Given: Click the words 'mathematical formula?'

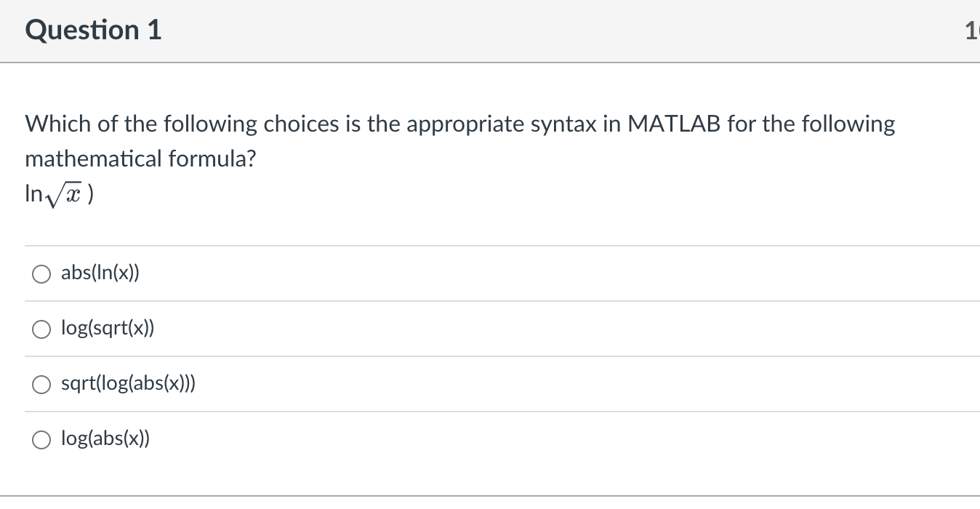Looking at the screenshot, I should pos(140,159).
